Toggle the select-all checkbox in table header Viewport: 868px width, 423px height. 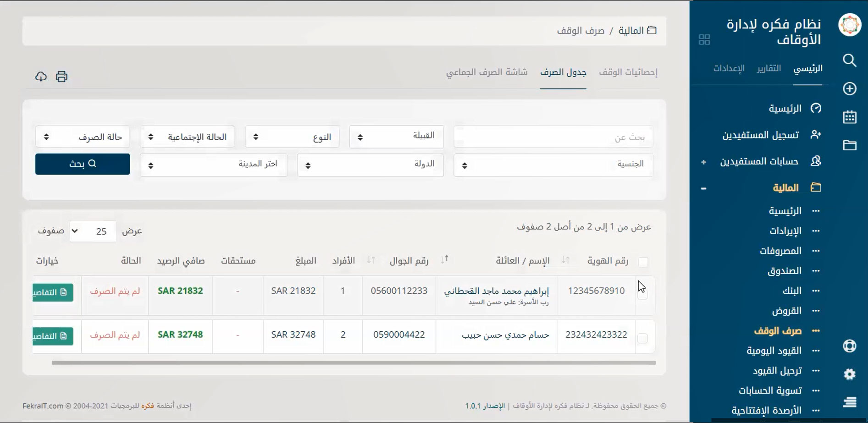[x=643, y=262]
